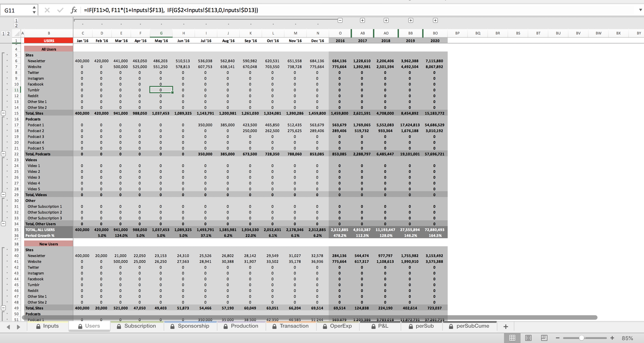Expand the 2020 column group
The height and width of the screenshot is (343, 644).
435,20
